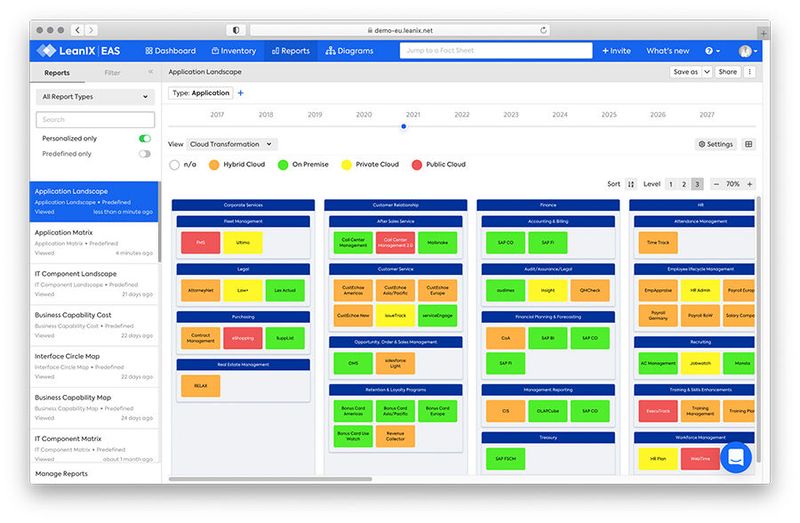The height and width of the screenshot is (523, 800).
Task: Click the horizontal scrollbar below the landscape
Action: [270, 479]
